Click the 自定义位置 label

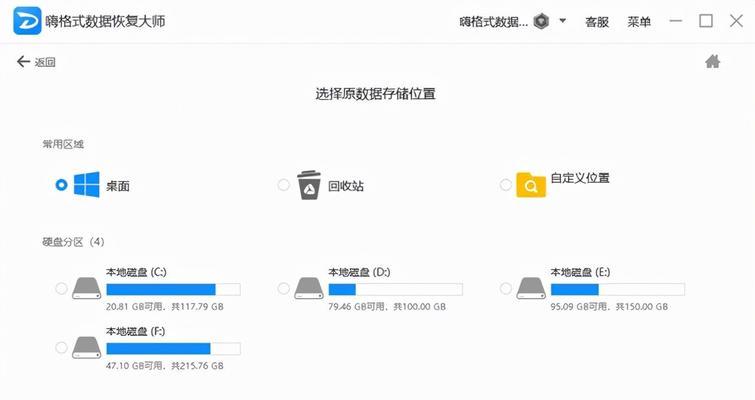pyautogui.click(x=580, y=178)
